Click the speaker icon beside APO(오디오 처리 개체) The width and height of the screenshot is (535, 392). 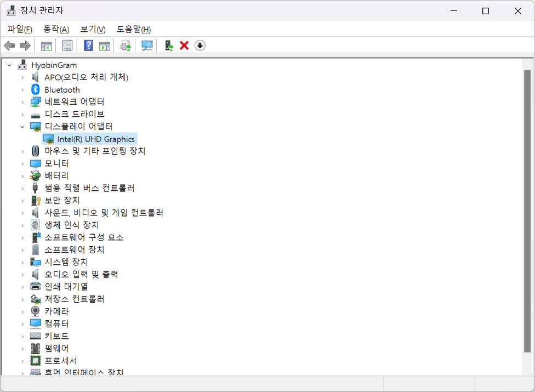point(35,77)
